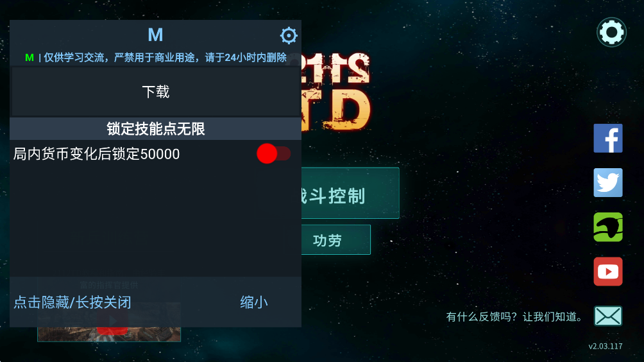Open the YouTube channel icon

click(608, 271)
